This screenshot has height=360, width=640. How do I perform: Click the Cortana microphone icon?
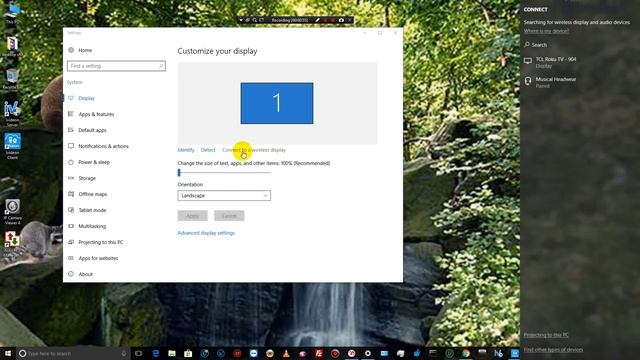[x=124, y=353]
